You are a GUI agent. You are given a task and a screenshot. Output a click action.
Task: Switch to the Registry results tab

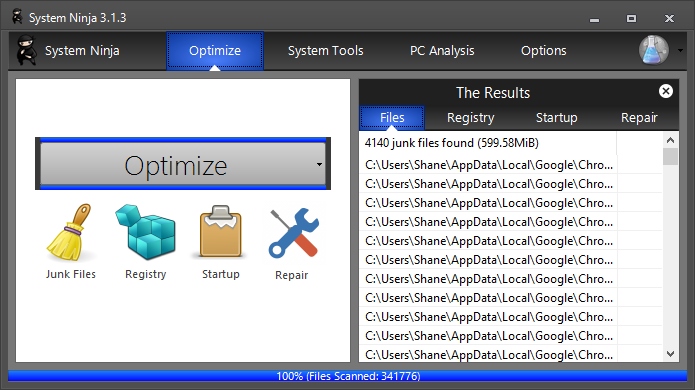[x=470, y=117]
